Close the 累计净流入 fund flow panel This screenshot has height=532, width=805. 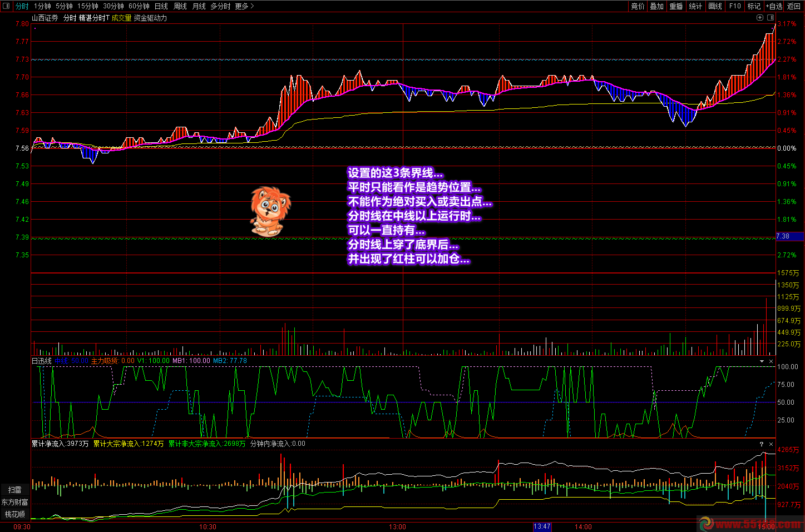[x=771, y=444]
